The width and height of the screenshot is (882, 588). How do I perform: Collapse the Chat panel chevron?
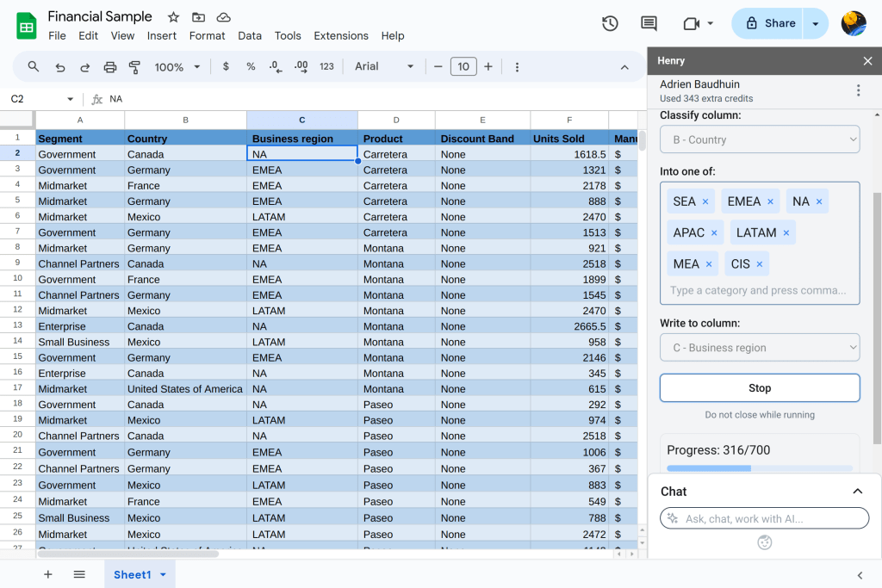[x=857, y=491]
